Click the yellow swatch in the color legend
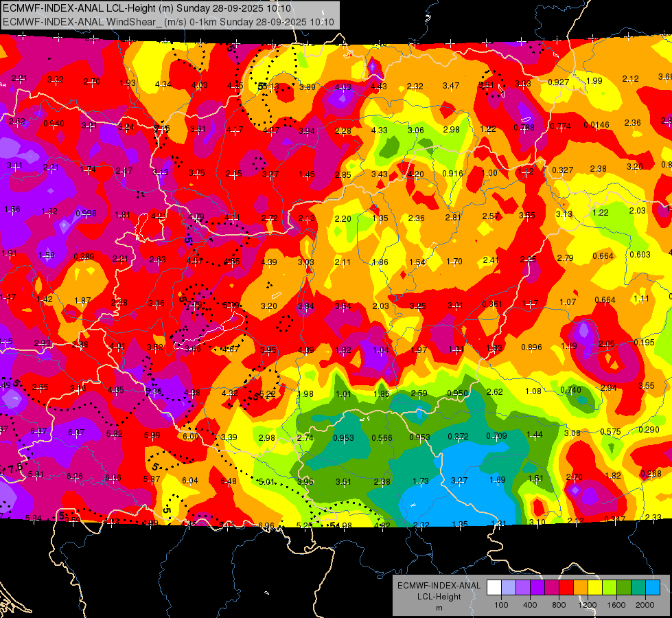Viewport: 672px width, 618px height. (x=595, y=587)
